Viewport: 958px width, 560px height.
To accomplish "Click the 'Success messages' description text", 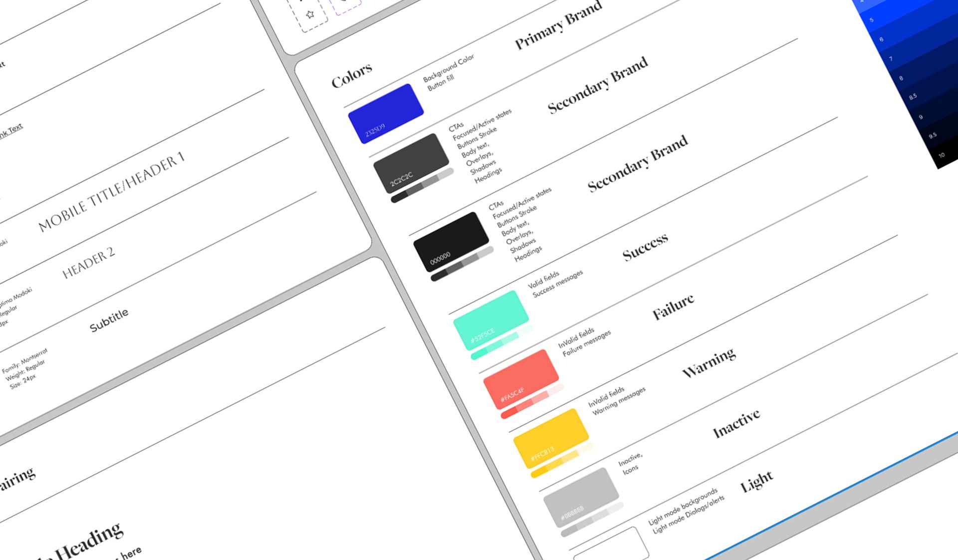I will tap(558, 284).
